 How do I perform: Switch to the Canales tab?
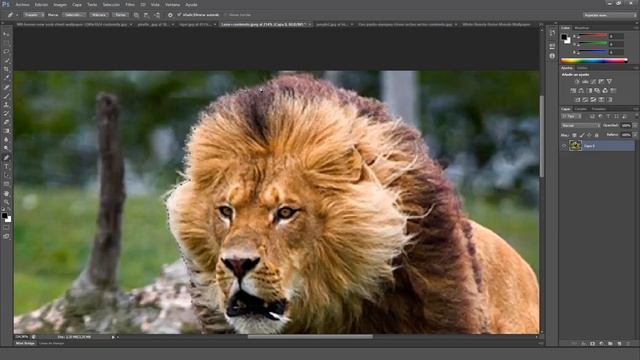pyautogui.click(x=581, y=109)
